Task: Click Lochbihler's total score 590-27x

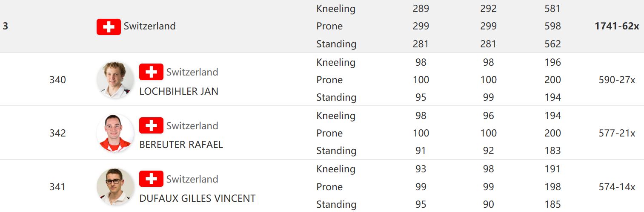Action: pos(617,80)
